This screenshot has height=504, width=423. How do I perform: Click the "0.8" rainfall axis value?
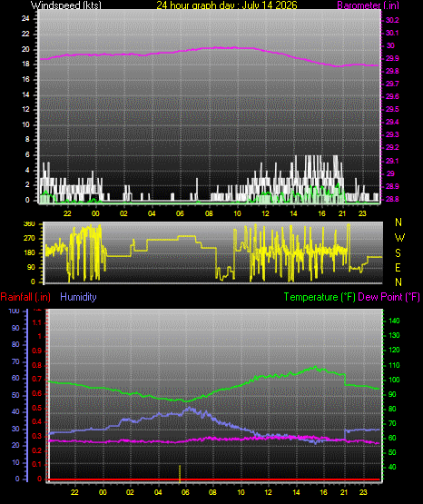(37, 365)
